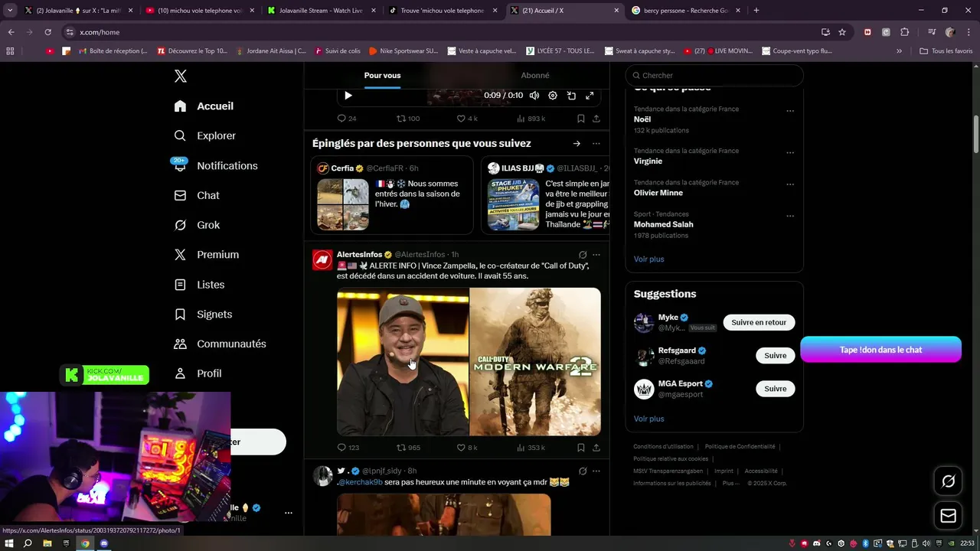Click the video play button
Image resolution: width=980 pixels, height=551 pixels.
348,96
